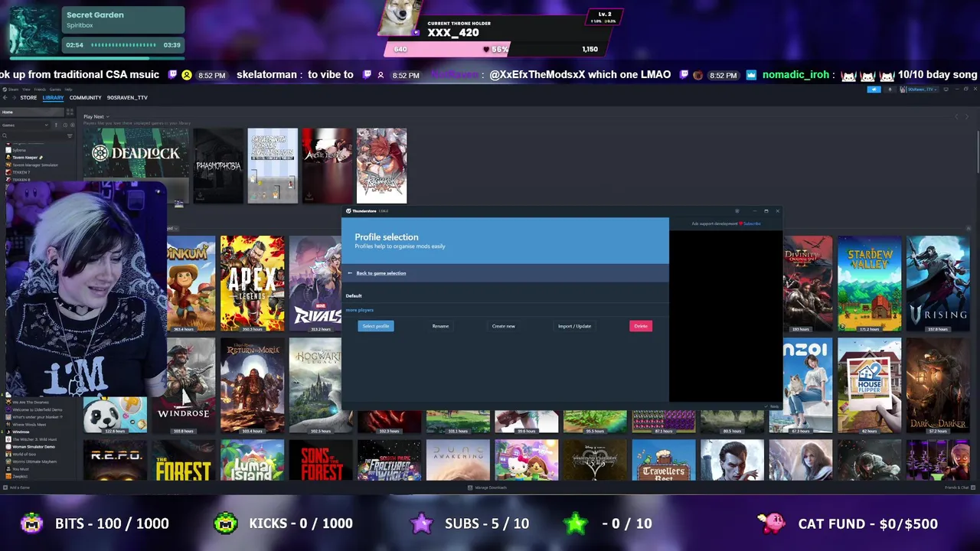Open V Rising game tile

click(938, 283)
